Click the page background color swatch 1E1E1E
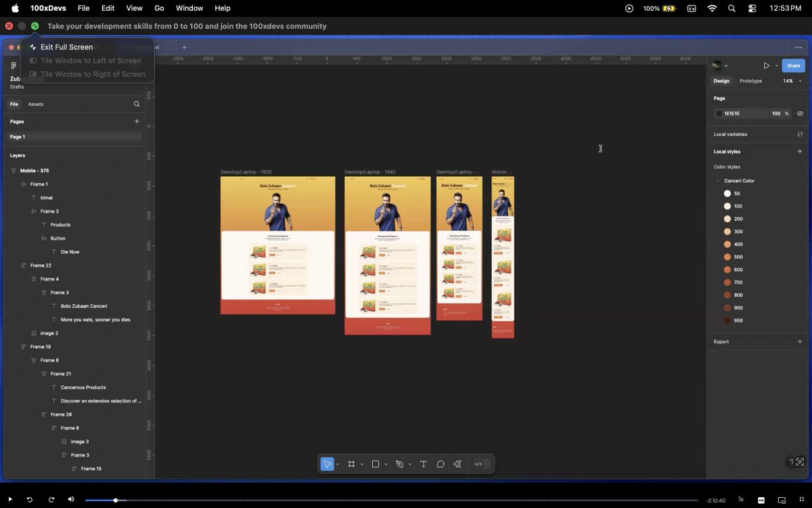This screenshot has width=812, height=508. click(x=719, y=114)
